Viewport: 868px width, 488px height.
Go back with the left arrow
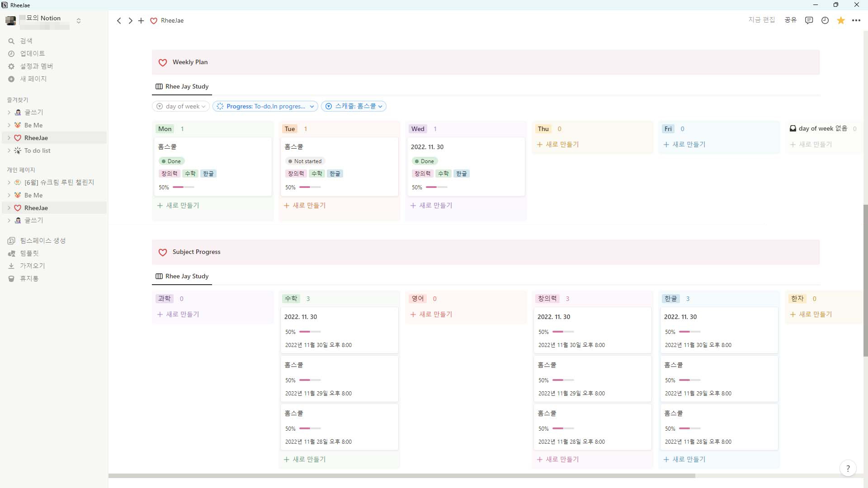pyautogui.click(x=119, y=21)
